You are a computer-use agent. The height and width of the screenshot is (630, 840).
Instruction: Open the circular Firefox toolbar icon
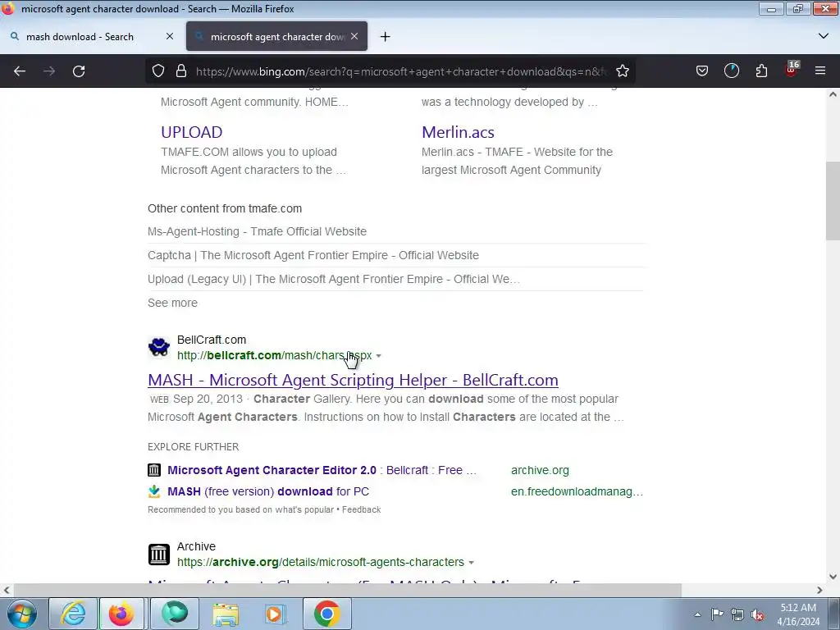pyautogui.click(x=732, y=71)
